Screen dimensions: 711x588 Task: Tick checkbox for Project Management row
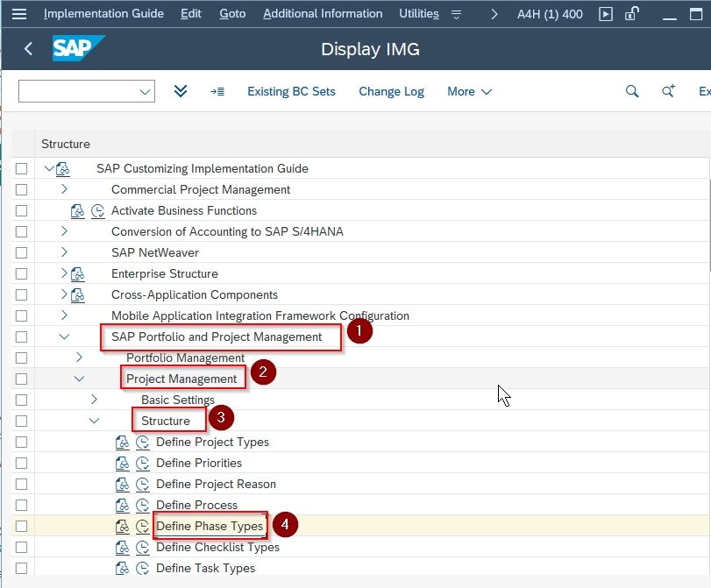click(21, 379)
